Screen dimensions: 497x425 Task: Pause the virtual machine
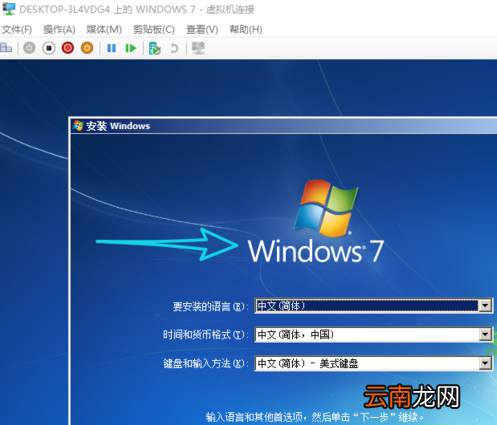111,48
